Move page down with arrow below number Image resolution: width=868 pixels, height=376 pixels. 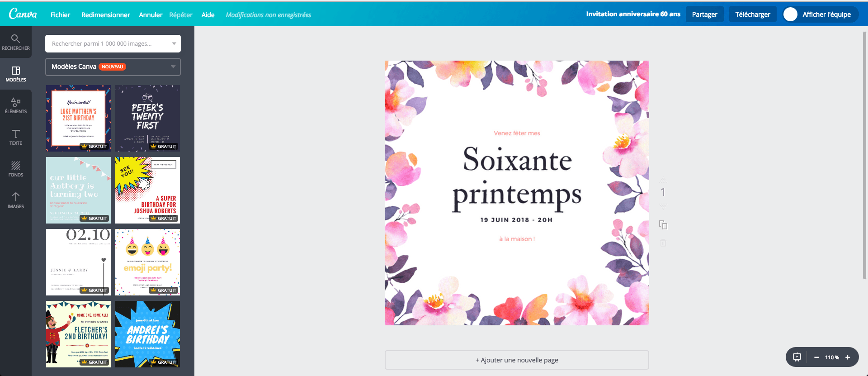663,206
